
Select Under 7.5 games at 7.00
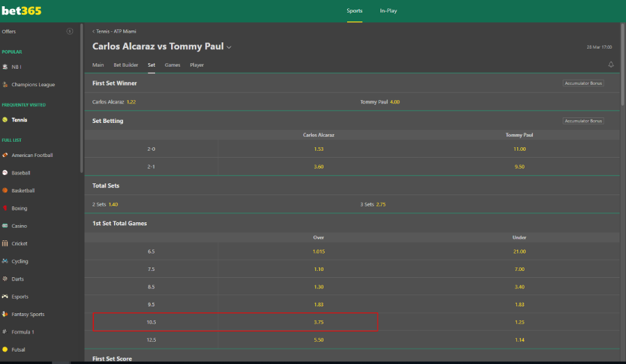tap(520, 269)
